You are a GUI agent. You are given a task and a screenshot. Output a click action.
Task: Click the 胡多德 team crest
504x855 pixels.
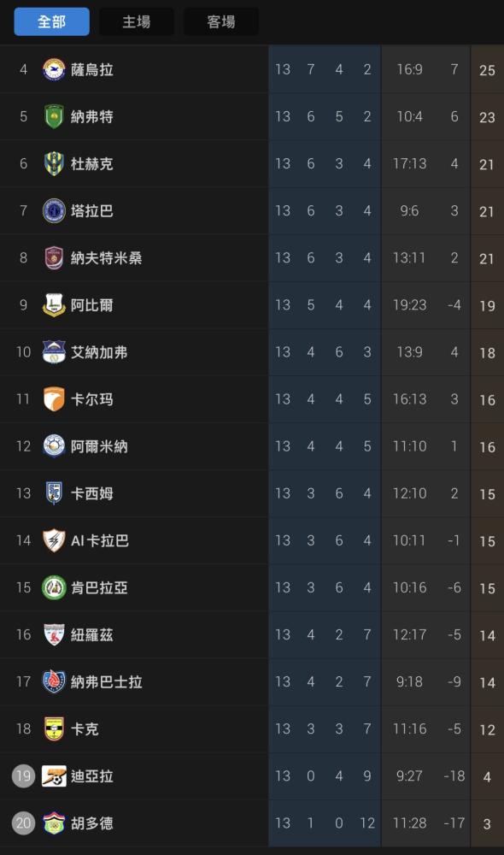pos(54,823)
